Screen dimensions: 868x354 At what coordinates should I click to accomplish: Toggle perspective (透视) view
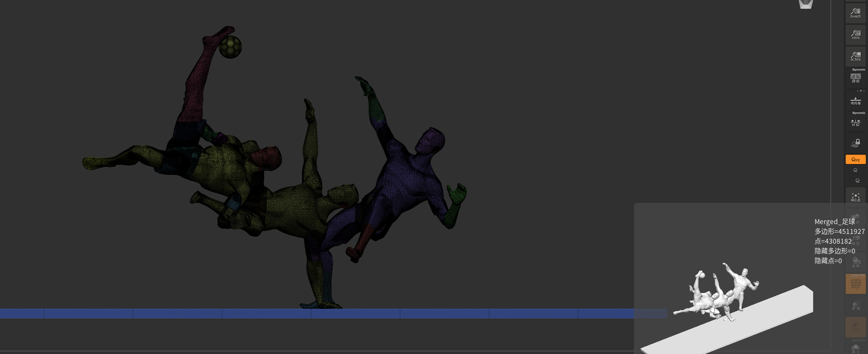click(855, 78)
